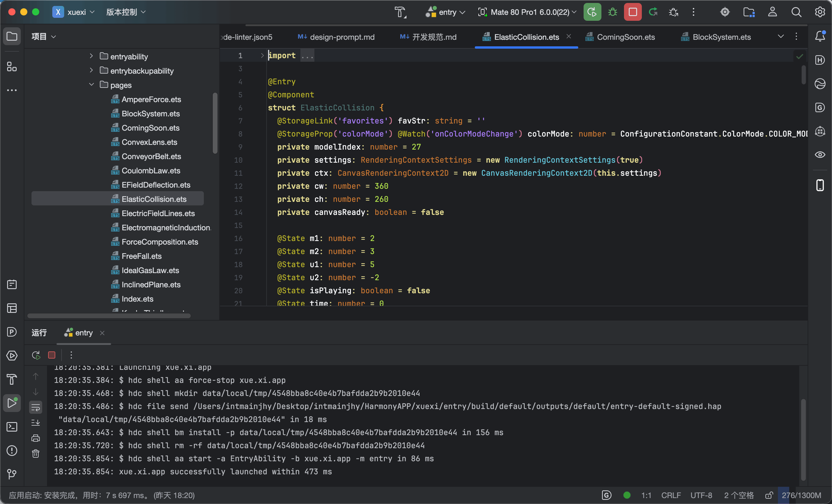Clear the run console with trash icon
The image size is (832, 504).
[x=36, y=454]
